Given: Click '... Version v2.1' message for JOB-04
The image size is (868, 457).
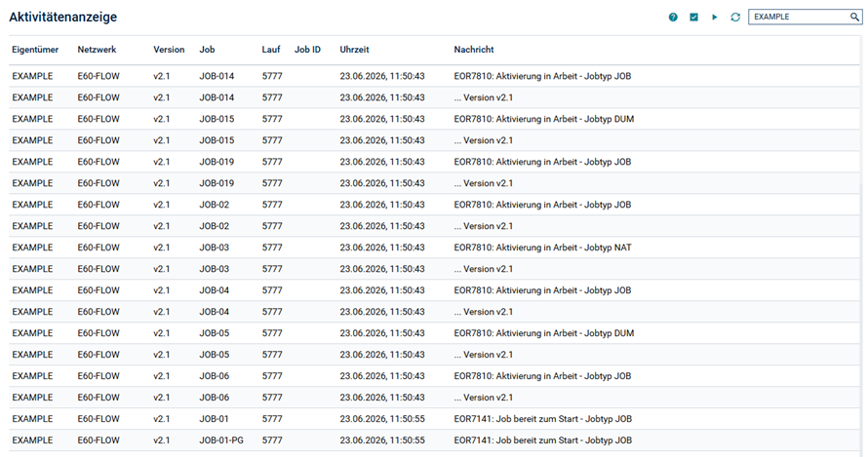Looking at the screenshot, I should click(484, 312).
